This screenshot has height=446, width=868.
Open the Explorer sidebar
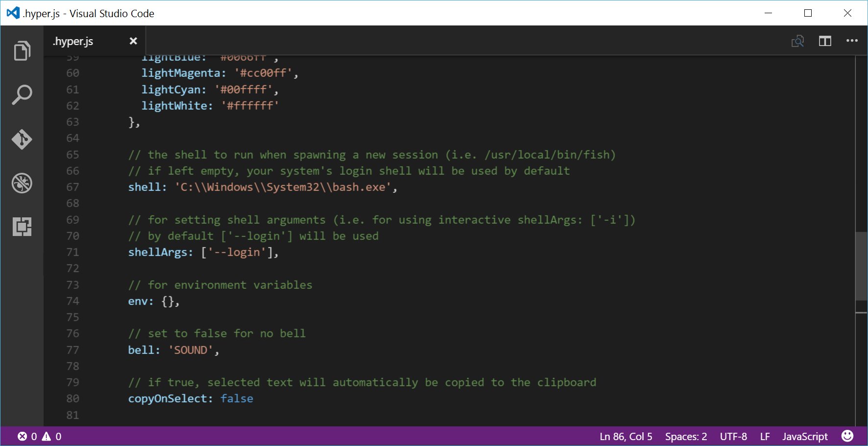tap(22, 50)
